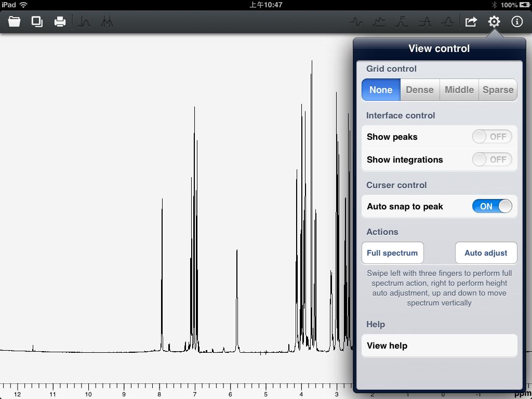The width and height of the screenshot is (532, 399).
Task: Tap the Curser control section heading
Action: tap(396, 185)
